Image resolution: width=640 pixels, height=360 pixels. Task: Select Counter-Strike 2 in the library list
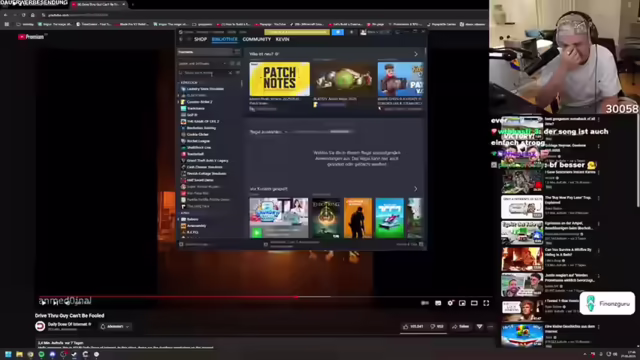[x=199, y=102]
